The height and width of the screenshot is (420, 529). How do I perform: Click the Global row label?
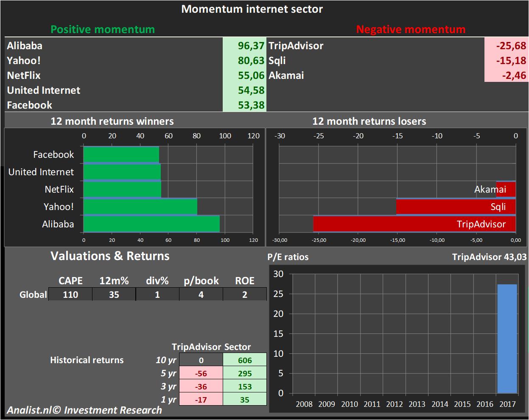(33, 294)
